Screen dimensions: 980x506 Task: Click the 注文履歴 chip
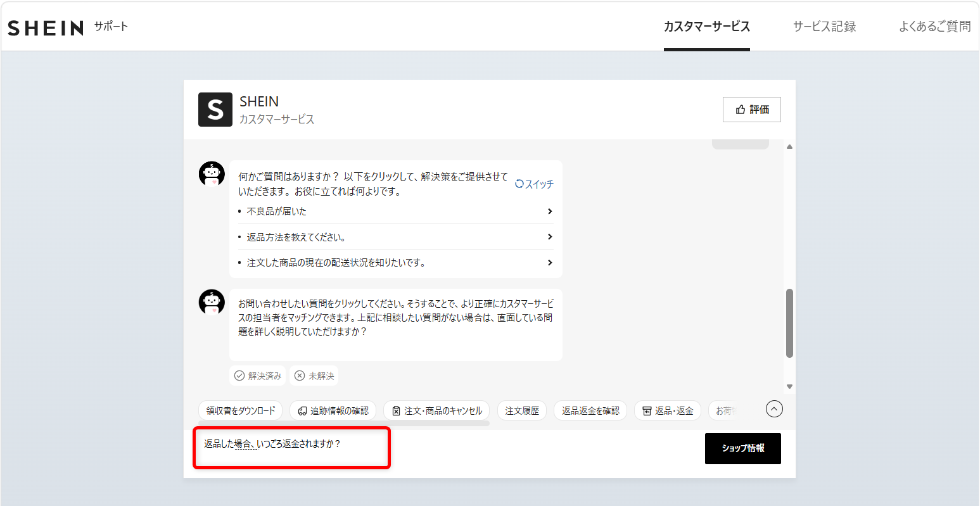522,410
